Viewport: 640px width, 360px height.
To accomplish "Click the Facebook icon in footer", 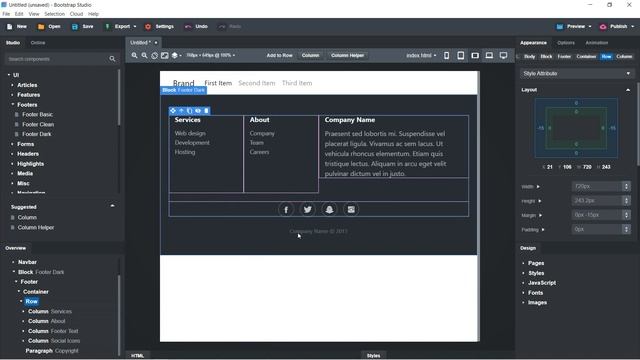I will click(286, 209).
